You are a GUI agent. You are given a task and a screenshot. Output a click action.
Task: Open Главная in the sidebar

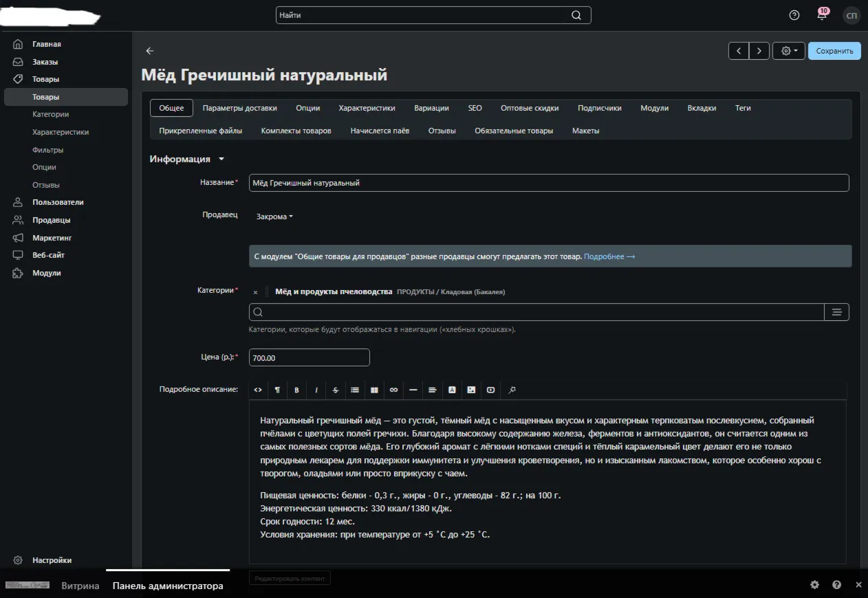[x=47, y=44]
